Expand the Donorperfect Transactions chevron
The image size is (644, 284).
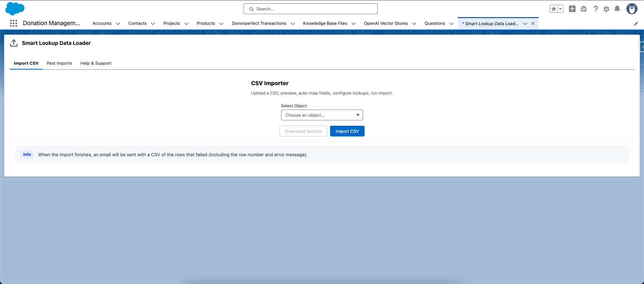point(293,23)
